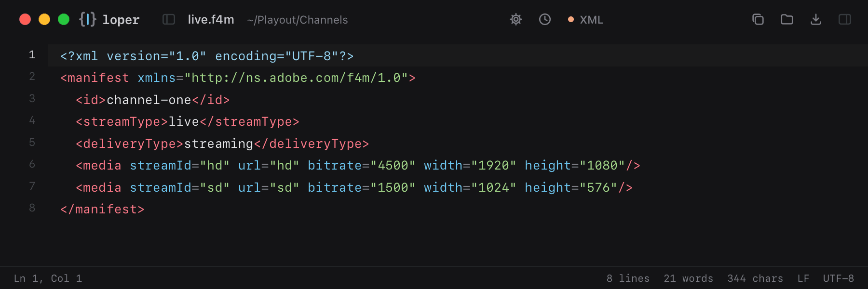Click the Ln 1, Col 1 status indicator
The image size is (868, 289).
tap(48, 278)
